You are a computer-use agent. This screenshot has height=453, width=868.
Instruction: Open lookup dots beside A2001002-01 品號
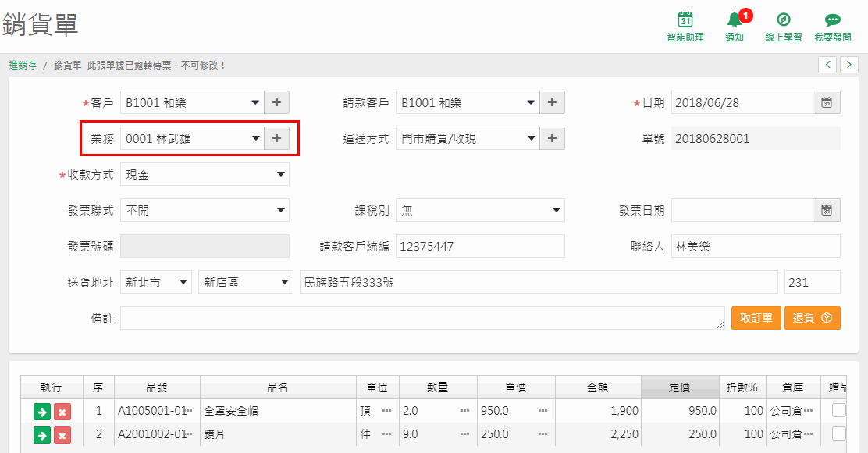190,434
